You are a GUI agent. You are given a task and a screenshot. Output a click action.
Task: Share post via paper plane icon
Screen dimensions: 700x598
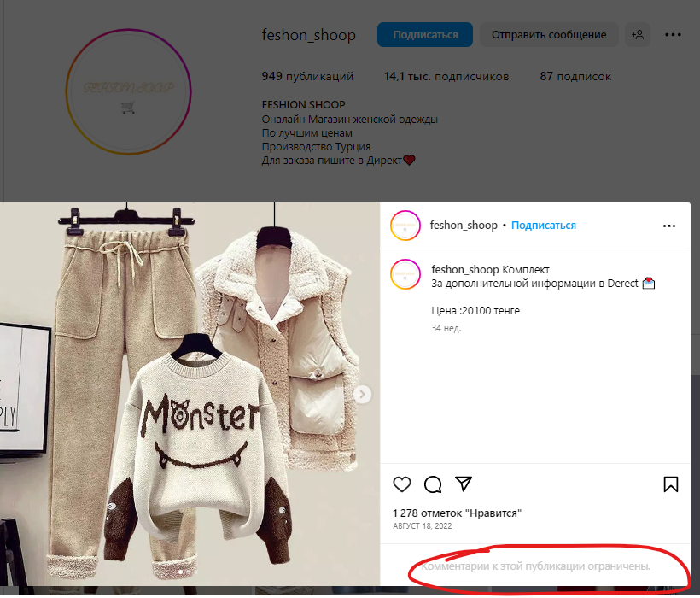tap(464, 484)
